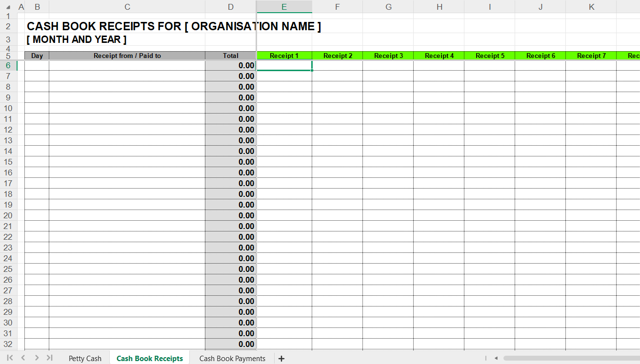Select the Month and Year cell
The width and height of the screenshot is (640, 364).
pos(77,40)
